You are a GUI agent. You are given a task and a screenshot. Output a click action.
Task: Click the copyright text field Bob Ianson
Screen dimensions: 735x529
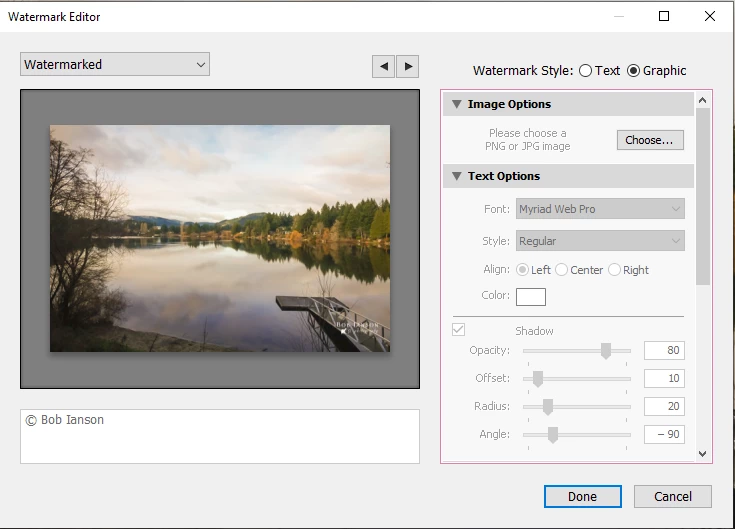pyautogui.click(x=220, y=436)
